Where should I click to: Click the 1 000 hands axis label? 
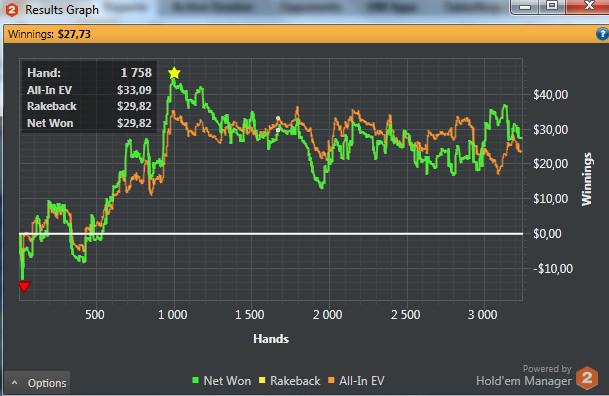(173, 314)
